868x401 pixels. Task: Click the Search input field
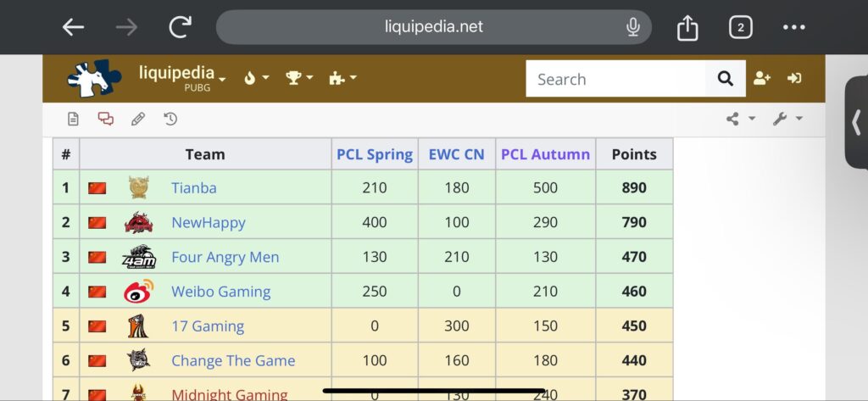click(x=616, y=79)
